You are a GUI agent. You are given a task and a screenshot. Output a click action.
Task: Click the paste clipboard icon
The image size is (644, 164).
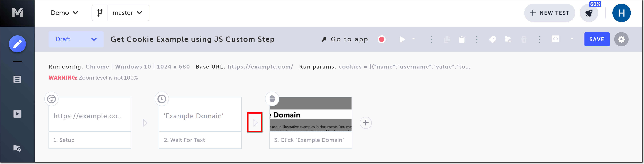[462, 39]
